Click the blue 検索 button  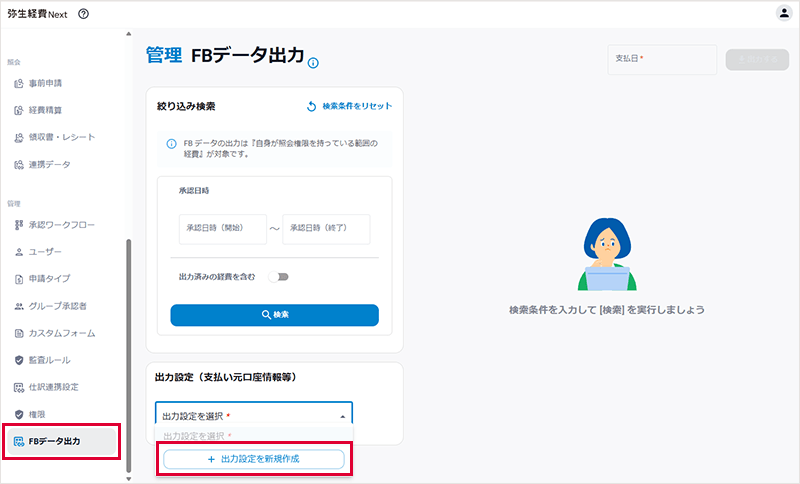[274, 315]
